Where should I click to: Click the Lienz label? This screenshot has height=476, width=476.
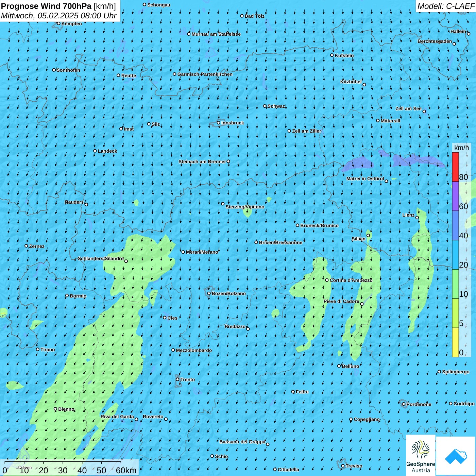(408, 215)
